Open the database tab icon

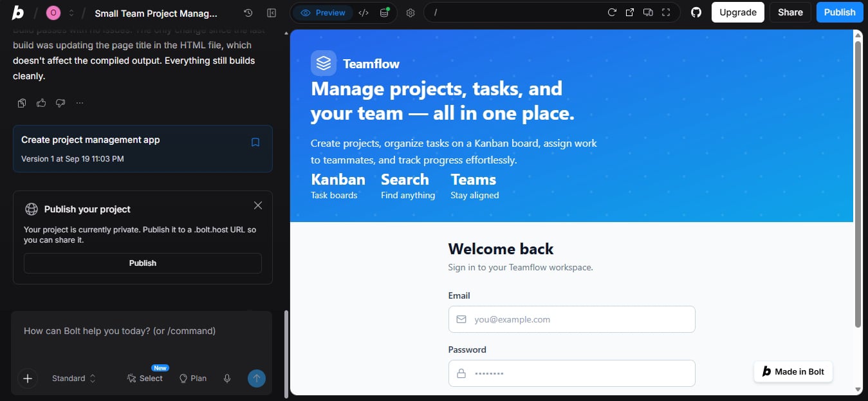coord(384,13)
